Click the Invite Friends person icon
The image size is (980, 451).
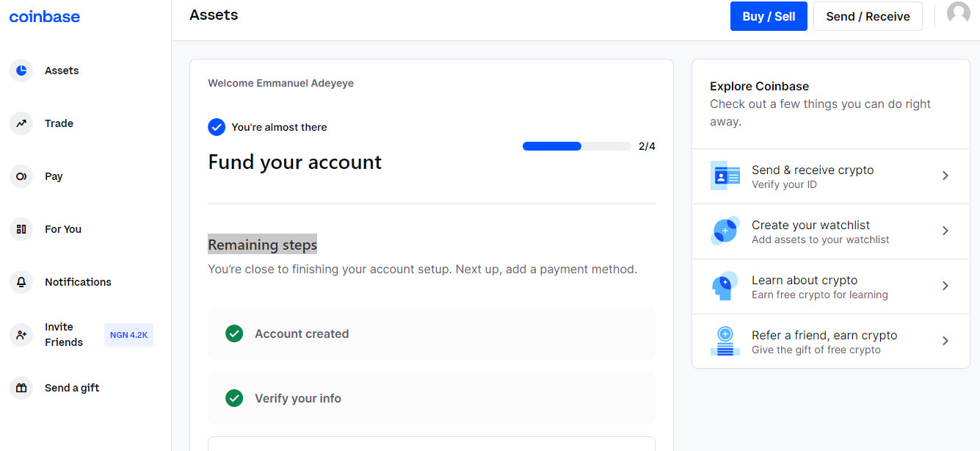point(21,335)
